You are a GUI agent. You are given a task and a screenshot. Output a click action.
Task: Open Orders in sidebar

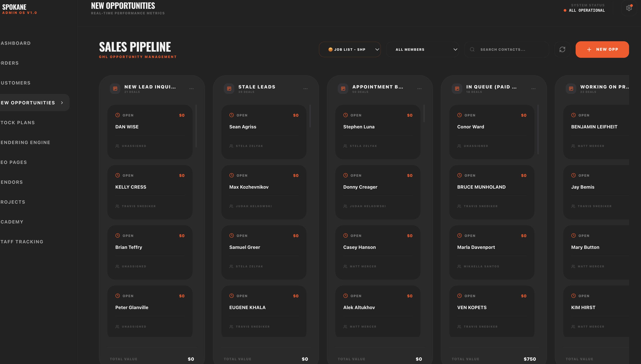9,63
